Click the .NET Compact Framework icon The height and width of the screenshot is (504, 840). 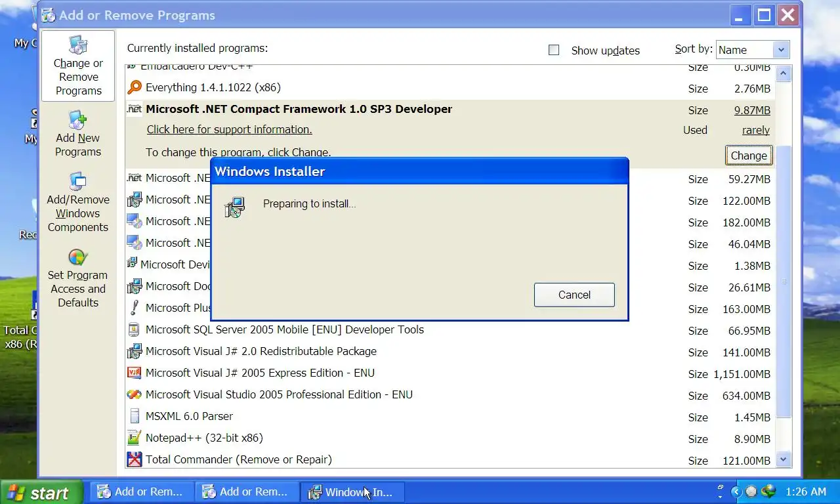[134, 109]
